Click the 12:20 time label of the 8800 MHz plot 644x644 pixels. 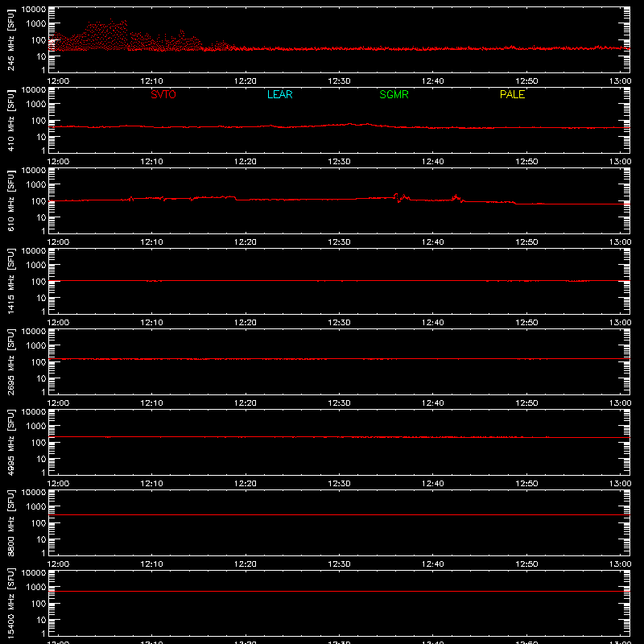246,564
